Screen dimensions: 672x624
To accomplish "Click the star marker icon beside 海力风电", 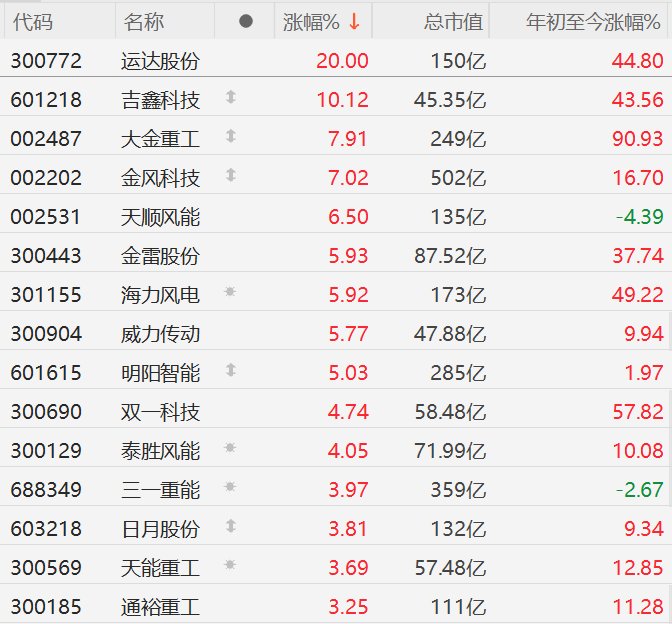I will pos(230,292).
